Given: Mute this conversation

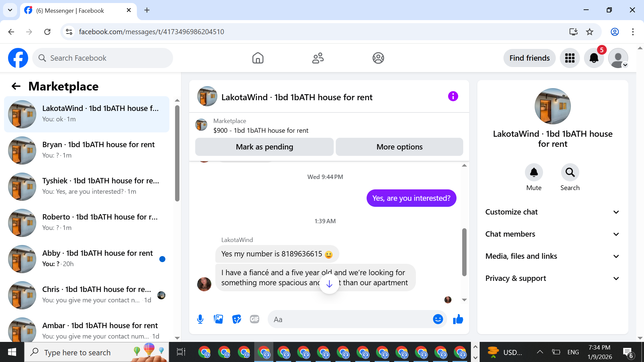Looking at the screenshot, I should [534, 173].
